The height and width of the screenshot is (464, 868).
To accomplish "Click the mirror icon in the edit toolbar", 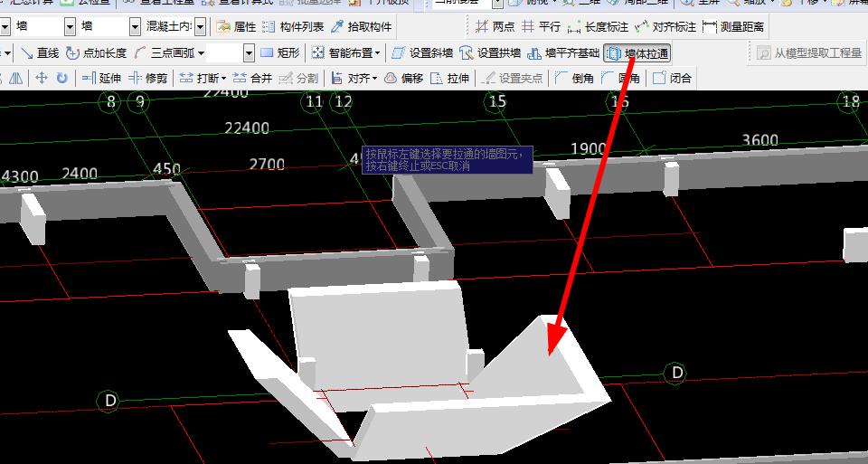I will (15, 78).
